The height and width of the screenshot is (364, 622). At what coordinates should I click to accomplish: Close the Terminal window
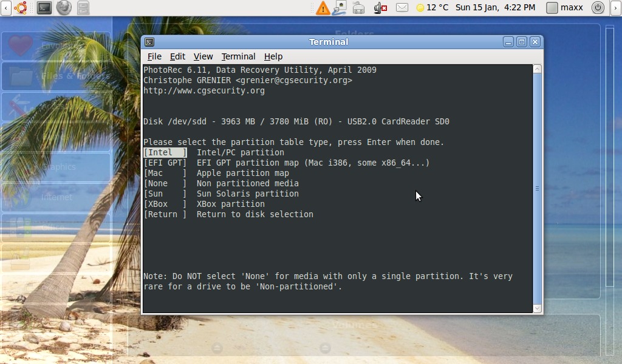[x=535, y=42]
